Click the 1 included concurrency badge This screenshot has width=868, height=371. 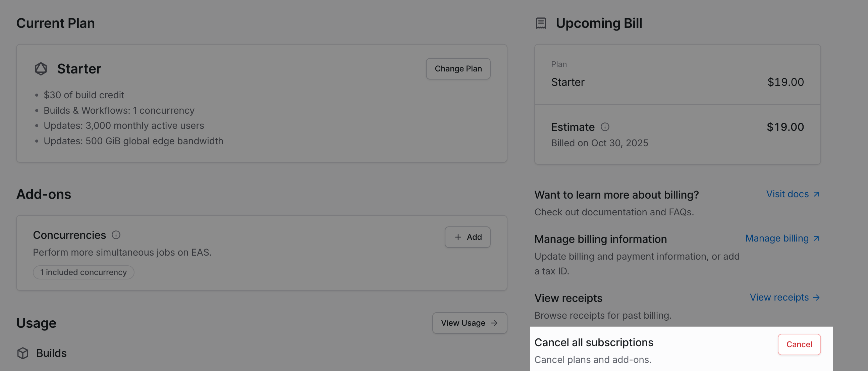[x=83, y=272]
